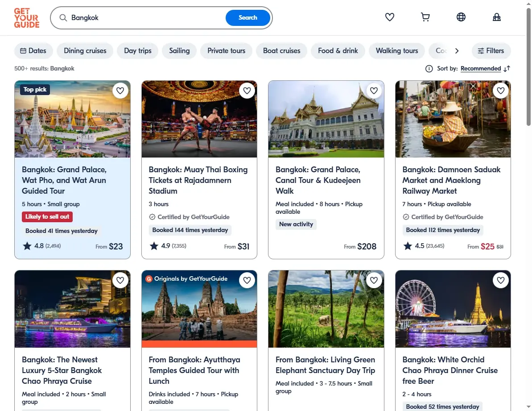Click the magnifier icon in search box
The width and height of the screenshot is (532, 411).
coord(63,18)
